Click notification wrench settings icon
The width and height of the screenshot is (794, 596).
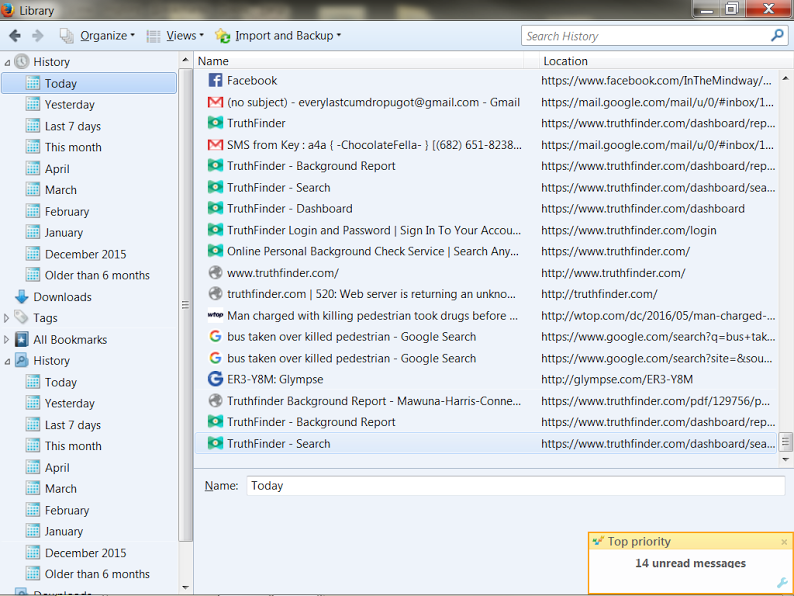pos(782,583)
